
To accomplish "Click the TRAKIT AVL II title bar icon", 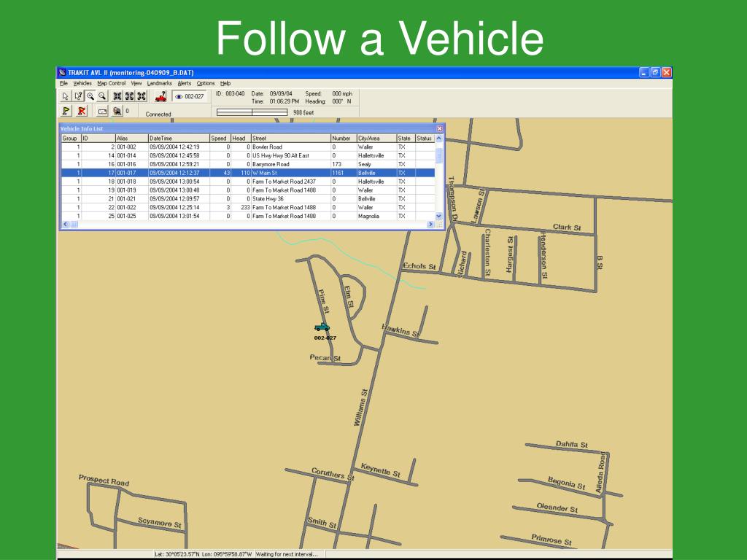I will 62,72.
